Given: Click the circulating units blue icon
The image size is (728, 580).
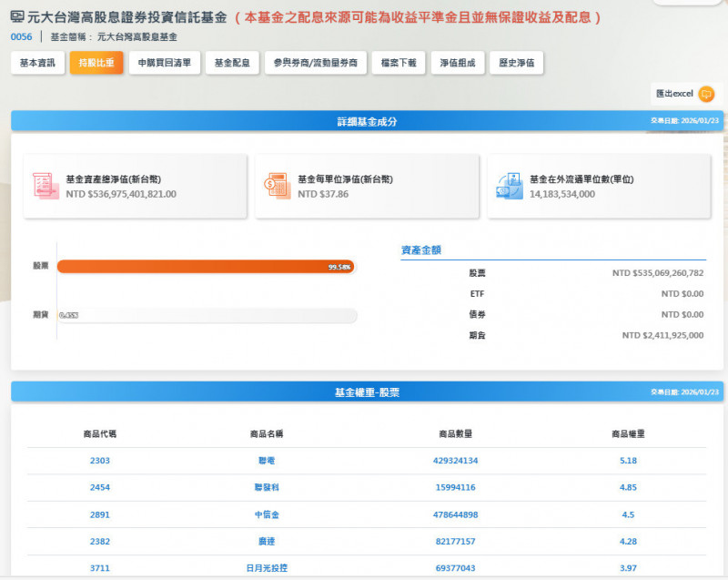Looking at the screenshot, I should click(510, 186).
